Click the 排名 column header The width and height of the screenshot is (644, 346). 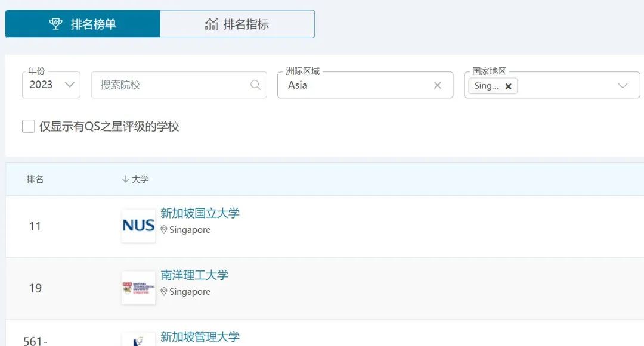[x=35, y=179]
